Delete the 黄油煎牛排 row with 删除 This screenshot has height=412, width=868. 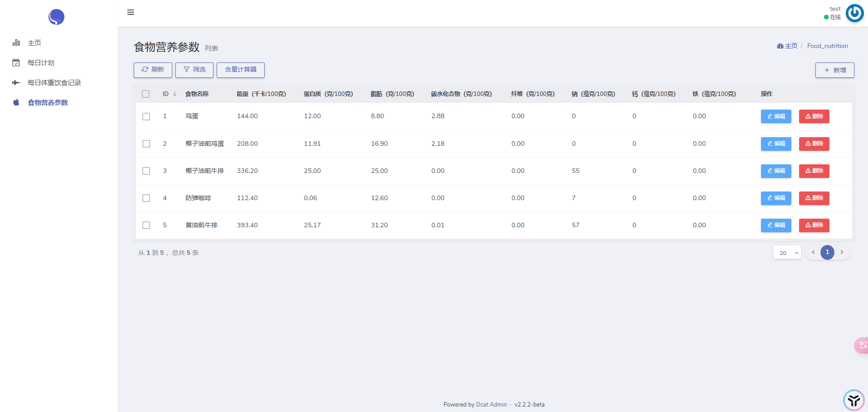814,225
